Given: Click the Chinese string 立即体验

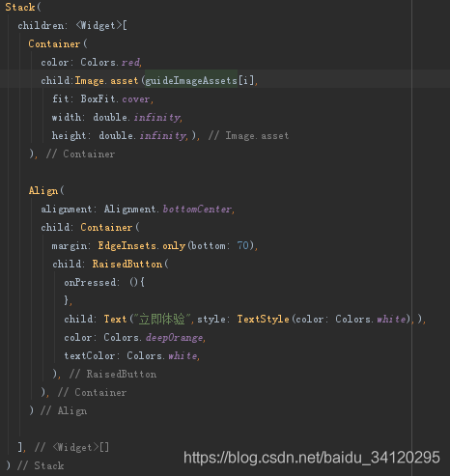Looking at the screenshot, I should click(x=162, y=319).
